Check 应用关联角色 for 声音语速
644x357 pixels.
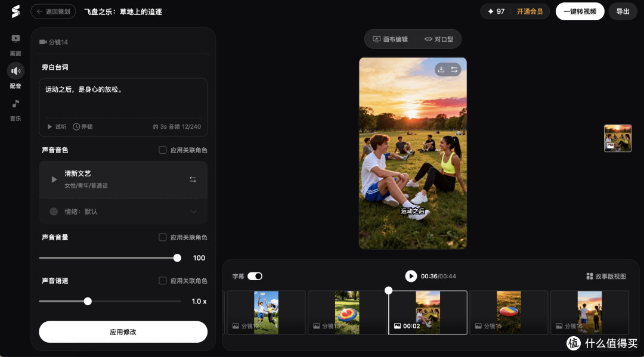pos(163,281)
